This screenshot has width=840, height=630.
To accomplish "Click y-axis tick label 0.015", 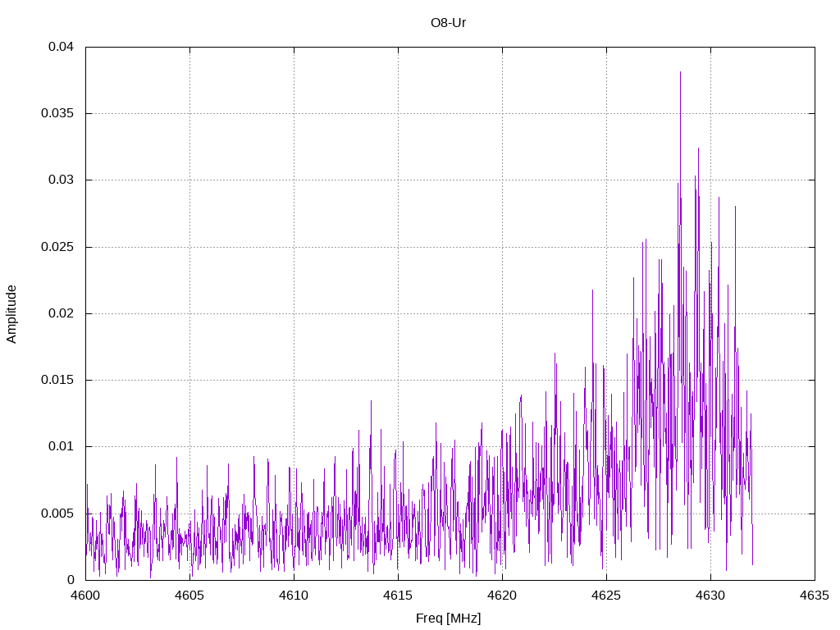I will click(57, 380).
